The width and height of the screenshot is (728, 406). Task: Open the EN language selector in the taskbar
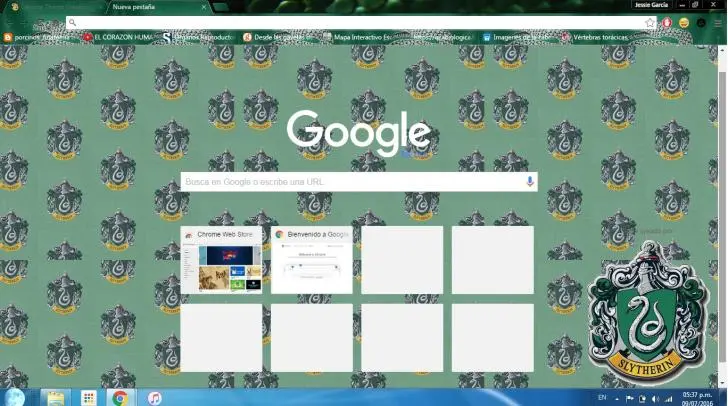(600, 398)
